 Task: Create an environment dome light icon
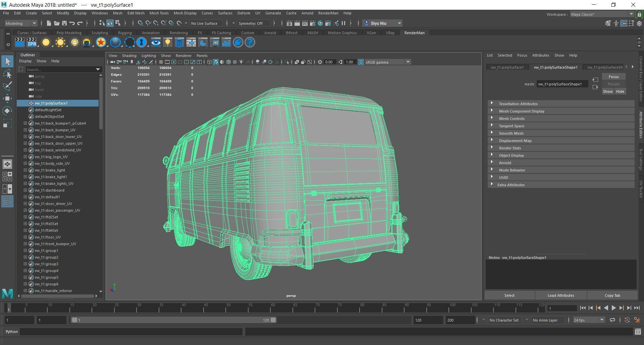(74, 43)
